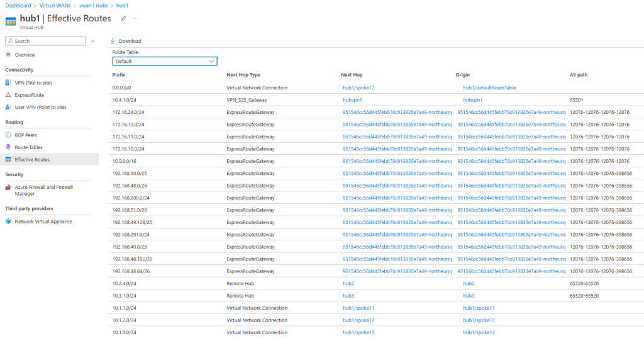Click the VPN (Site to site) icon
Screen dimensions: 644x338
point(8,82)
